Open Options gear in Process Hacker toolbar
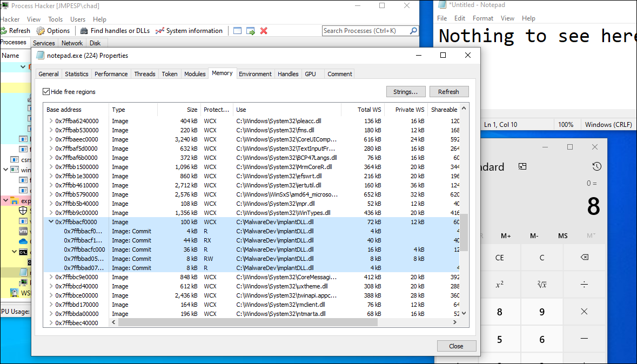This screenshot has height=364, width=637. (x=53, y=31)
